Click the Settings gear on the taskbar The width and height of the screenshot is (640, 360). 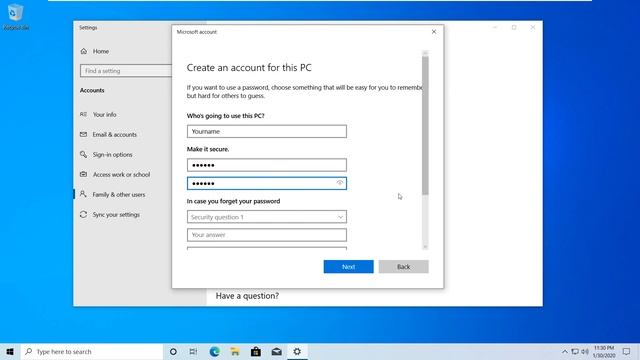pyautogui.click(x=297, y=351)
